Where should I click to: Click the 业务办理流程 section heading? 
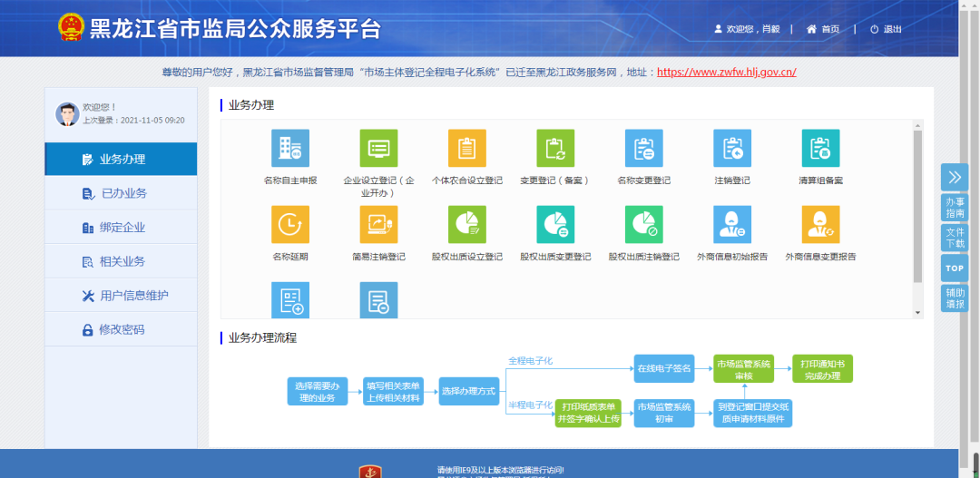[262, 338]
